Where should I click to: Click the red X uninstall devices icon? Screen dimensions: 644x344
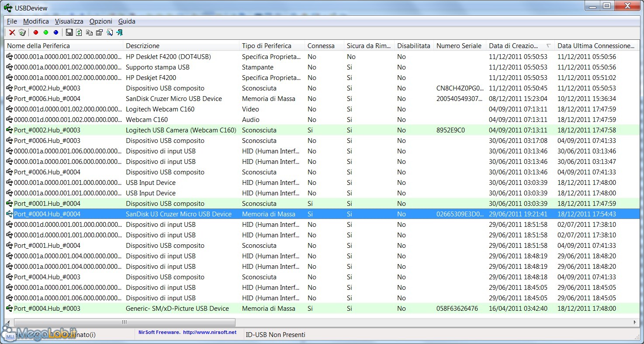(x=12, y=32)
